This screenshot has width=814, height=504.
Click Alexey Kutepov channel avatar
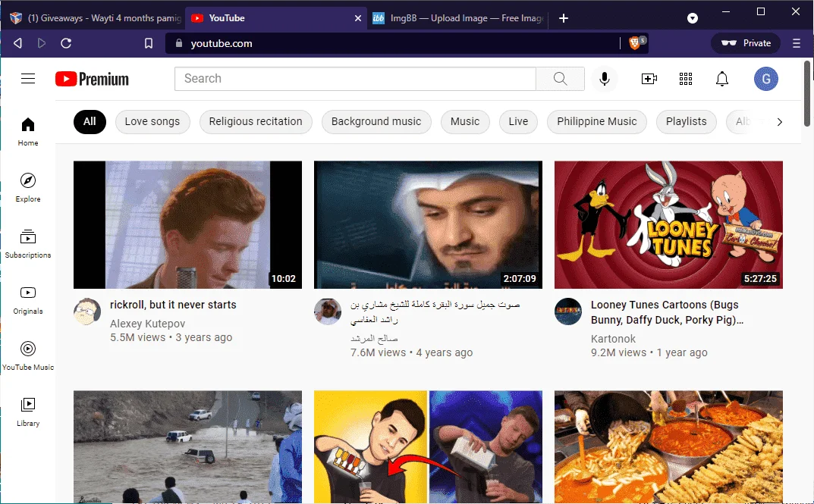pos(87,311)
